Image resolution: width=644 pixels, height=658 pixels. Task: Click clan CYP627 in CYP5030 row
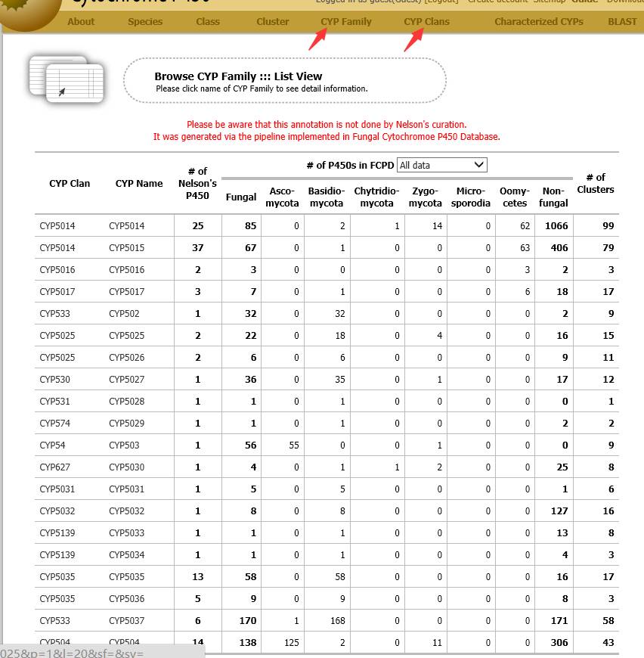tap(54, 467)
